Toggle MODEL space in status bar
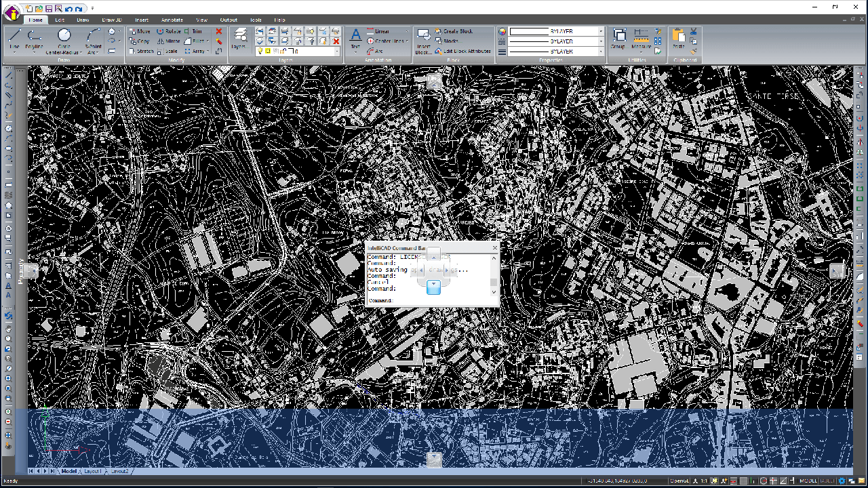 (x=808, y=481)
